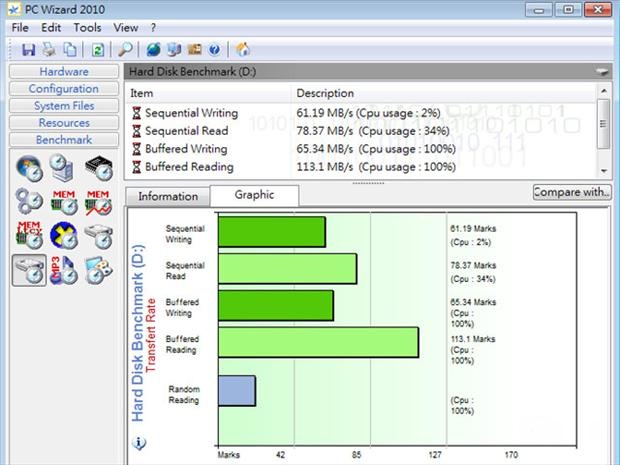This screenshot has height=465, width=620.
Task: Click the info icon at chart bottom-left
Action: [x=139, y=442]
